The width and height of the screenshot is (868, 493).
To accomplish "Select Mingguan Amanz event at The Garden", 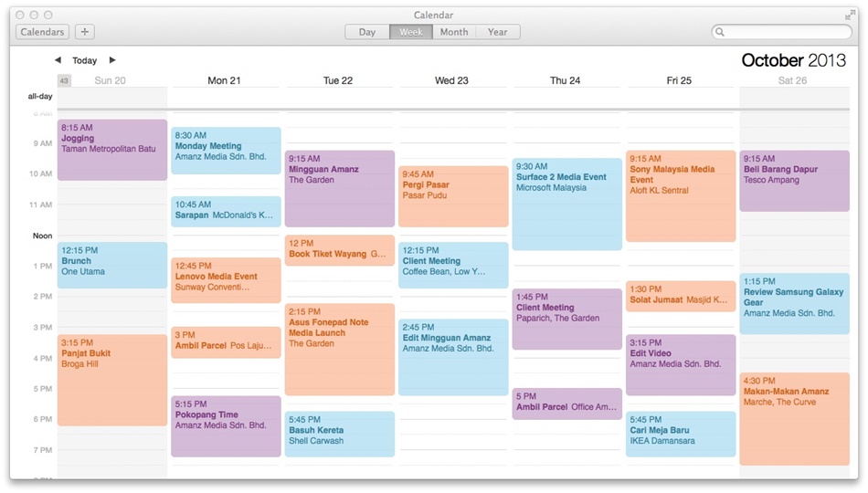I will [x=340, y=189].
